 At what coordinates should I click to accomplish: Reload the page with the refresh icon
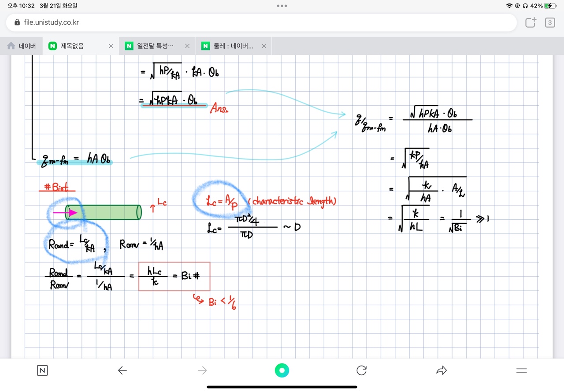[362, 370]
